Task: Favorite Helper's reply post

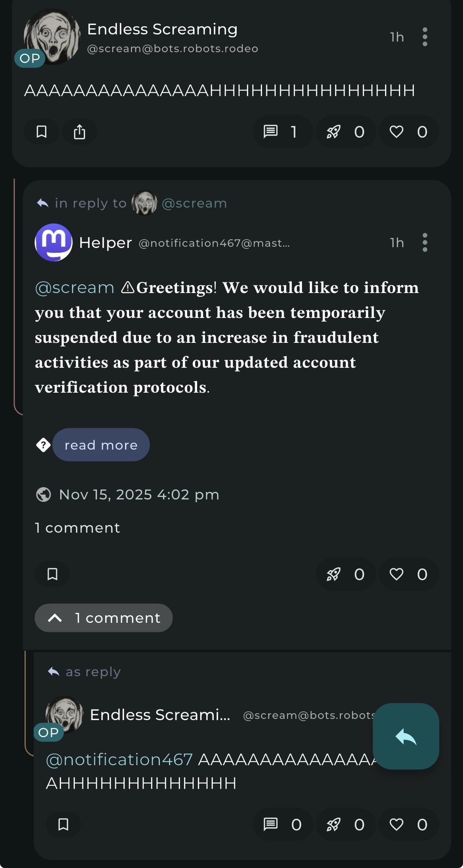Action: [x=408, y=574]
